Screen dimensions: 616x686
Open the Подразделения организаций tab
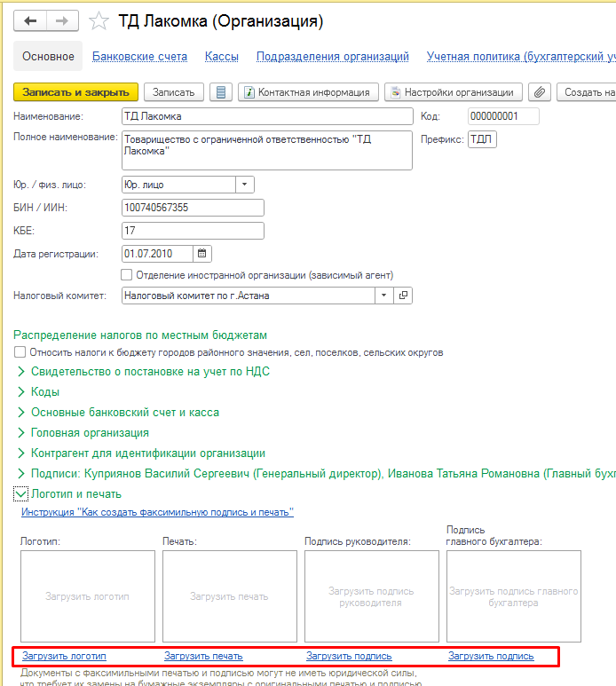pos(332,56)
